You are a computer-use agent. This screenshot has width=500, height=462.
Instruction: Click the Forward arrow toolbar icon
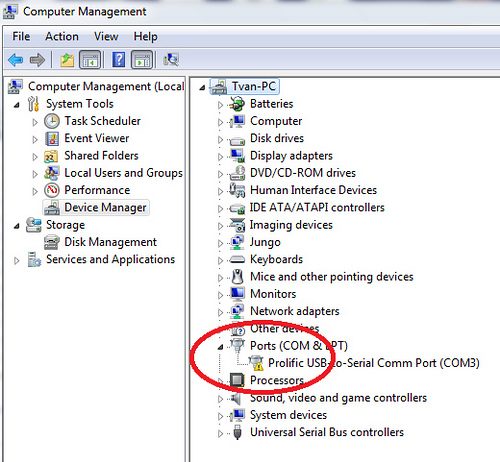(x=37, y=60)
